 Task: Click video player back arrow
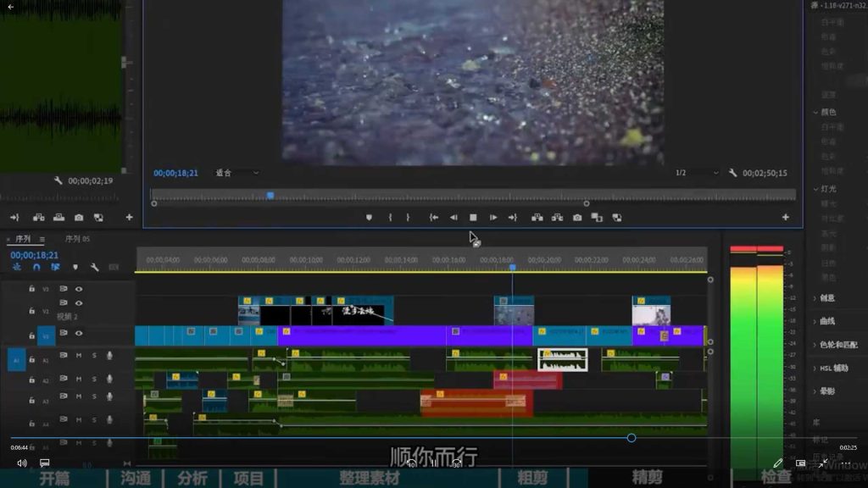click(10, 7)
